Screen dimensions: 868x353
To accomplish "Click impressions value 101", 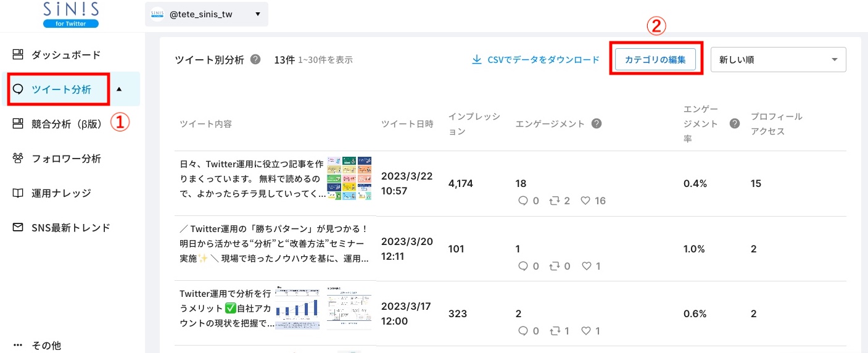I will 456,249.
